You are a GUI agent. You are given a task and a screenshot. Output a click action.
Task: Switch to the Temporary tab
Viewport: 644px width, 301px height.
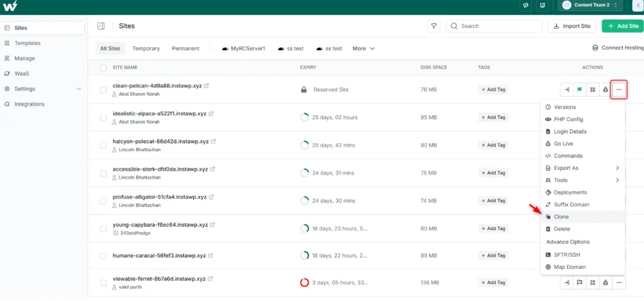click(x=146, y=48)
